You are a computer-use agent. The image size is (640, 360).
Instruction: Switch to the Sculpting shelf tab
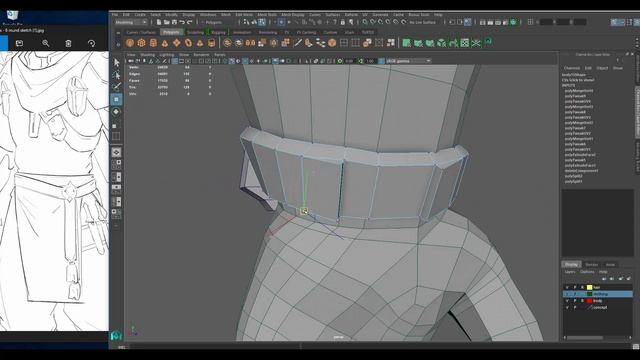pos(195,32)
